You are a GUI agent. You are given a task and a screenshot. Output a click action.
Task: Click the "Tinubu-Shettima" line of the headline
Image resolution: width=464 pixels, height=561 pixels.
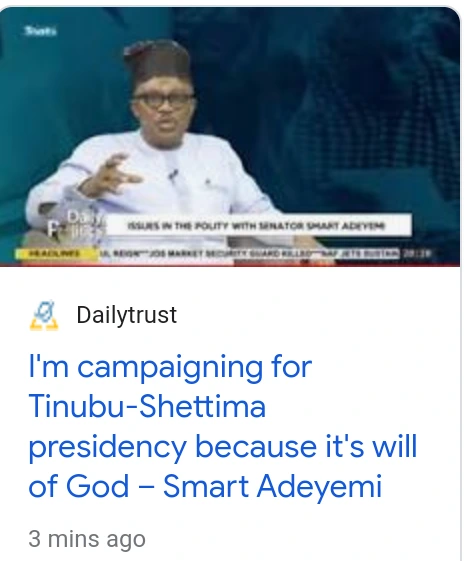(147, 407)
